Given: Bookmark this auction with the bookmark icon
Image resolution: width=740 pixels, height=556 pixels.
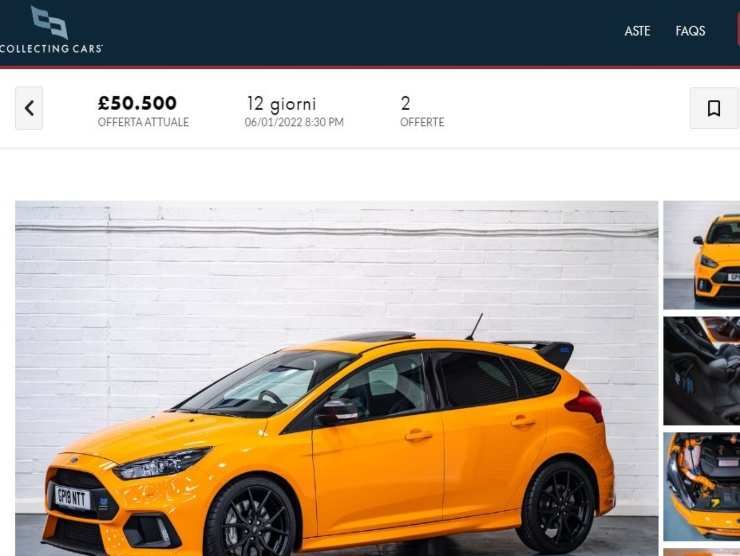Looking at the screenshot, I should [714, 108].
